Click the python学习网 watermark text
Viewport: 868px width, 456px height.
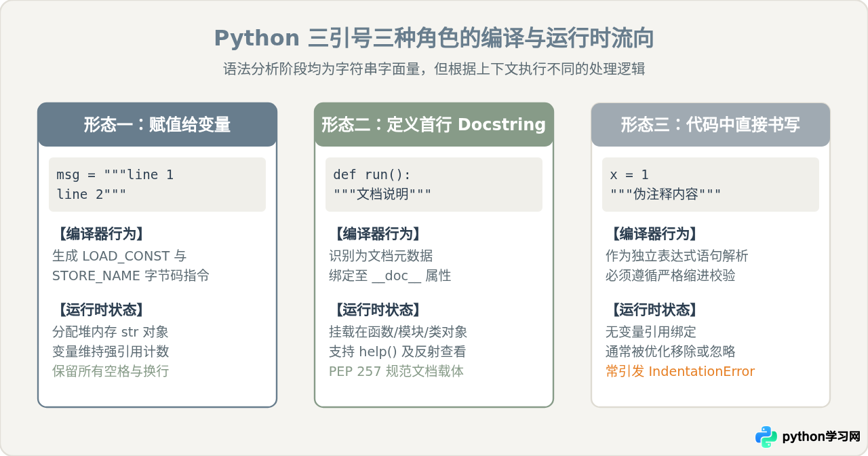click(x=821, y=437)
